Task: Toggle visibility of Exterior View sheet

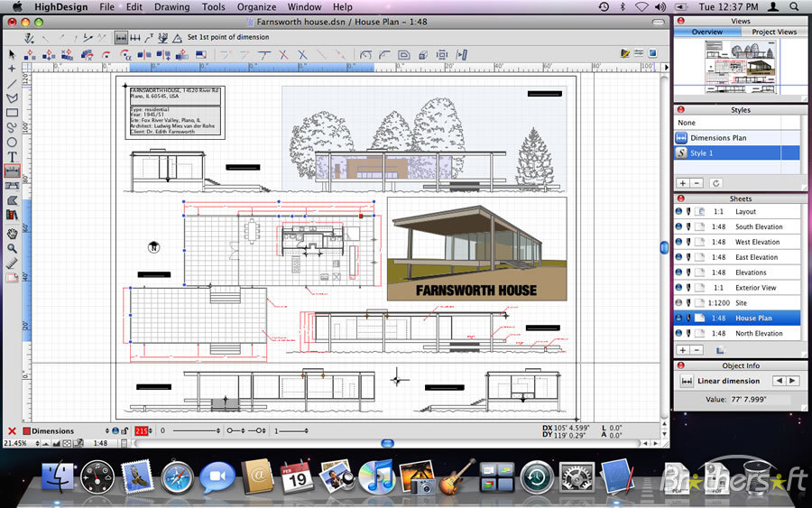Action: (x=678, y=288)
